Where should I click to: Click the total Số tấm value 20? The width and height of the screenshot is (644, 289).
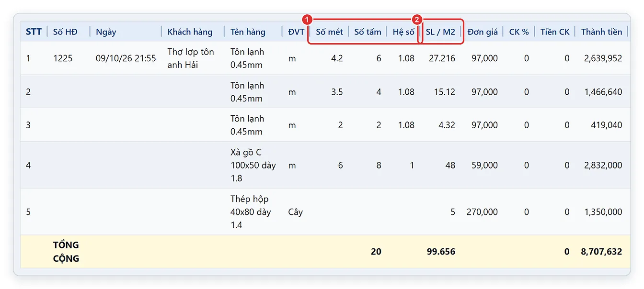376,252
